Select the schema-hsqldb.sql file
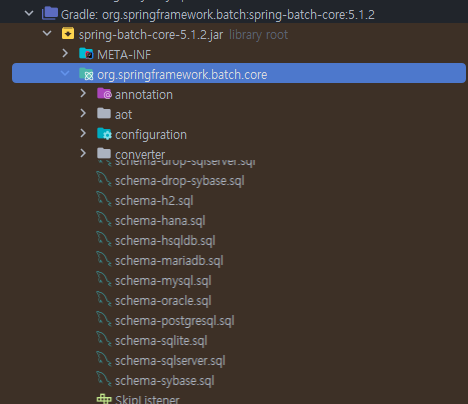This screenshot has width=468, height=404. click(x=165, y=241)
